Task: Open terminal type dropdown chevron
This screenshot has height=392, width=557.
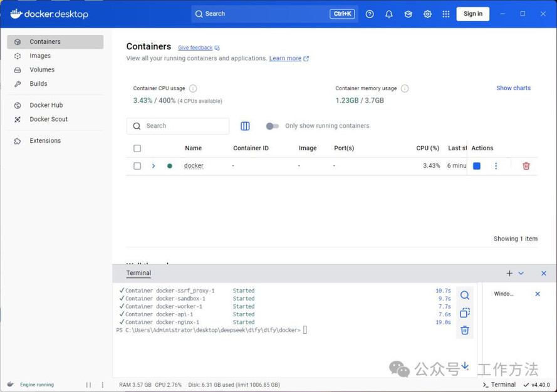Action: coord(521,273)
